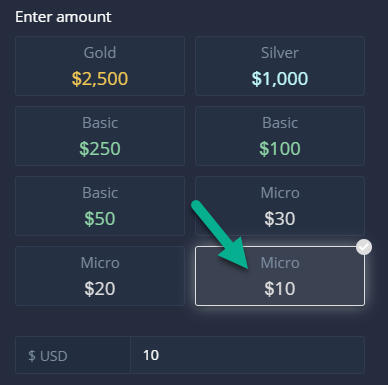Click the green $250 price text
The width and height of the screenshot is (388, 385).
(x=100, y=149)
